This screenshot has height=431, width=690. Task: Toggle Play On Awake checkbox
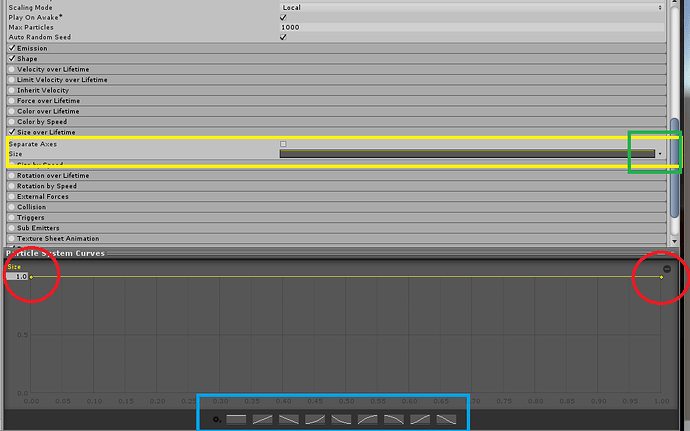point(283,17)
